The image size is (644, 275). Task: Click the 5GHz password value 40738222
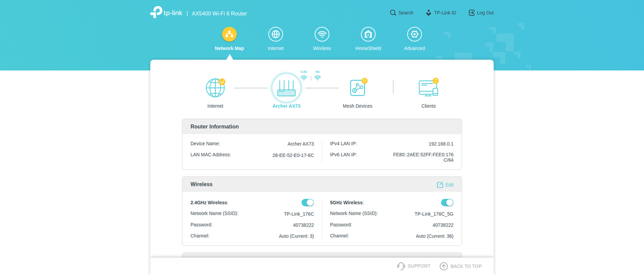(x=443, y=225)
